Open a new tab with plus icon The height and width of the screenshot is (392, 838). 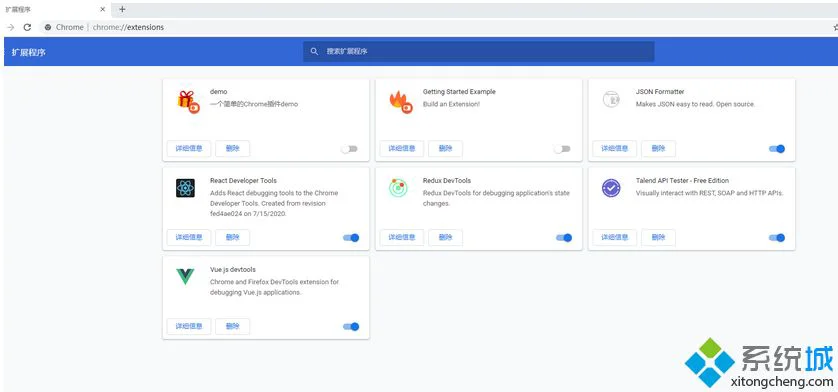pos(122,9)
